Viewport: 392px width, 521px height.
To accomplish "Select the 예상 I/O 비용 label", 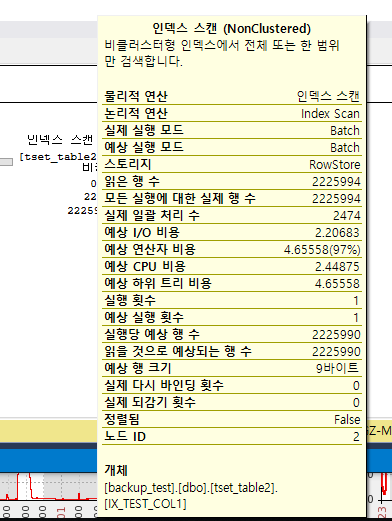I will (x=142, y=232).
